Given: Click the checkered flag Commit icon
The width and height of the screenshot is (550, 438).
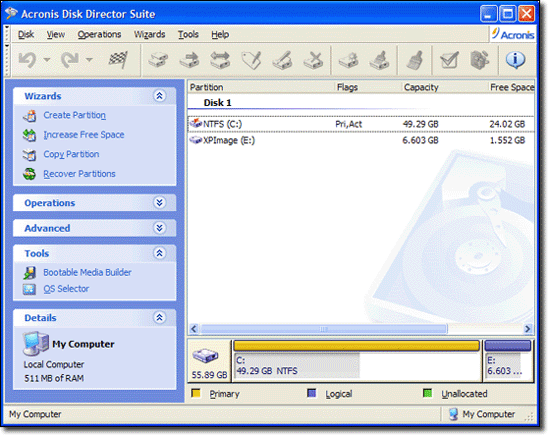Looking at the screenshot, I should 118,60.
